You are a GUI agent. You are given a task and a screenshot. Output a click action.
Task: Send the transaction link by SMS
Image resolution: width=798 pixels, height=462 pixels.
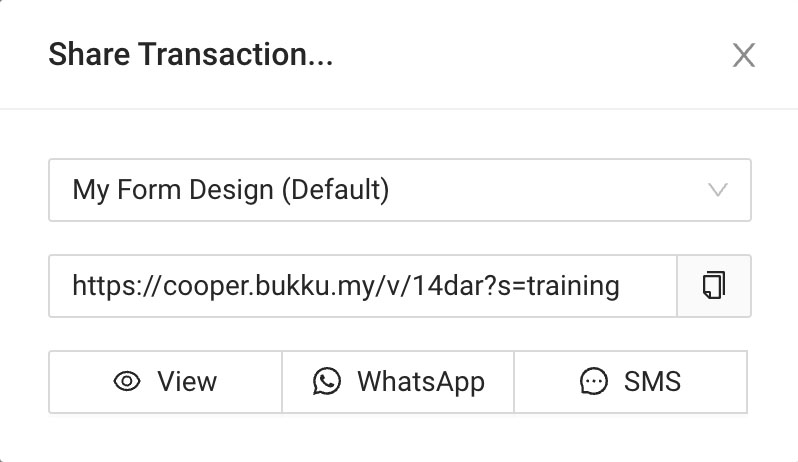(630, 381)
